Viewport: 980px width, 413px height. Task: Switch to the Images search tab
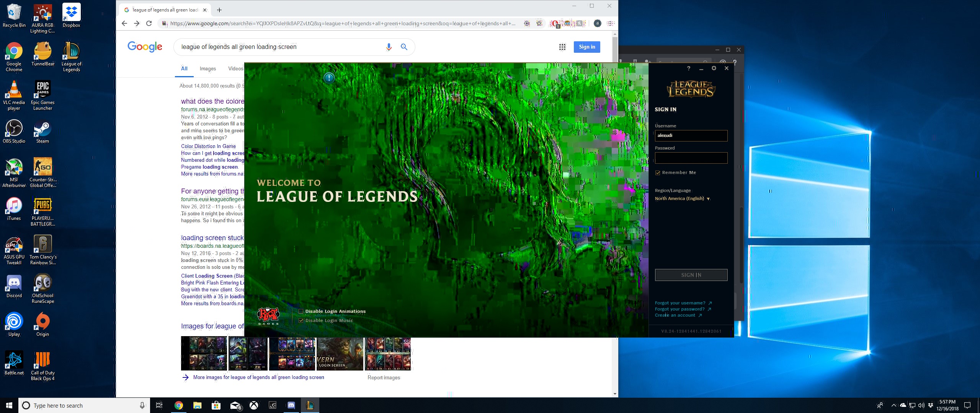tap(207, 68)
